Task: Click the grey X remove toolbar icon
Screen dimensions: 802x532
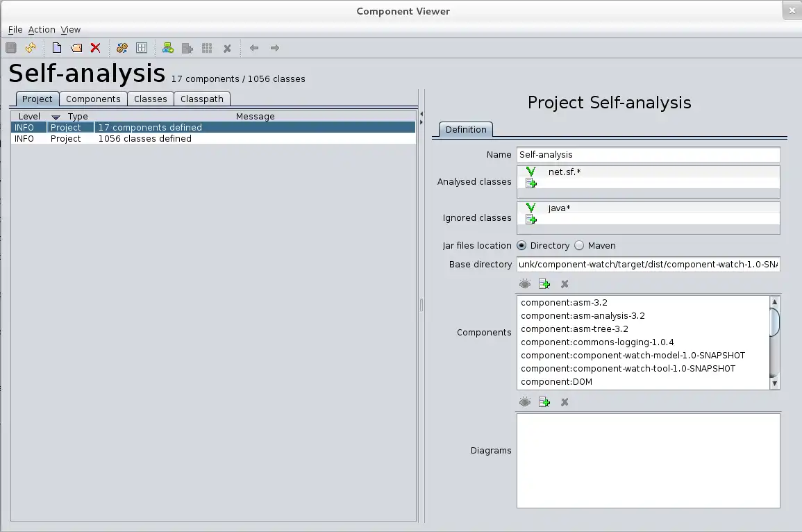Action: (x=227, y=49)
